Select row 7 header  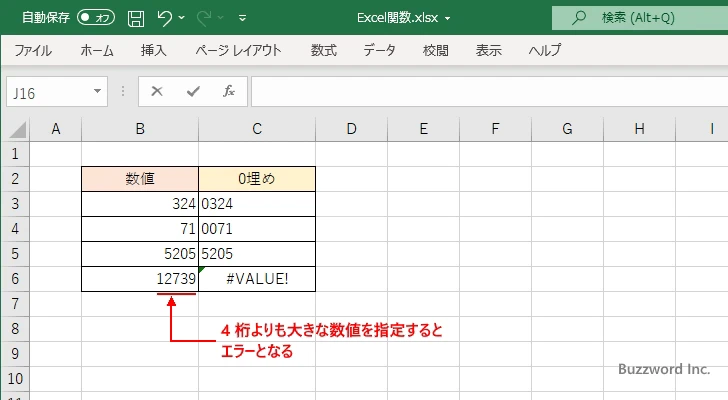pos(15,303)
